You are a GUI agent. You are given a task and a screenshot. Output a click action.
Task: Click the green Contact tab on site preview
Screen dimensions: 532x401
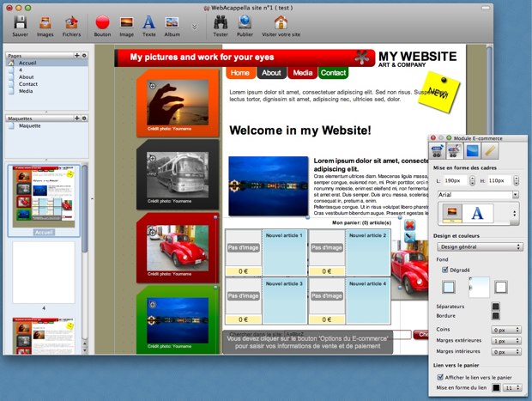click(x=333, y=73)
